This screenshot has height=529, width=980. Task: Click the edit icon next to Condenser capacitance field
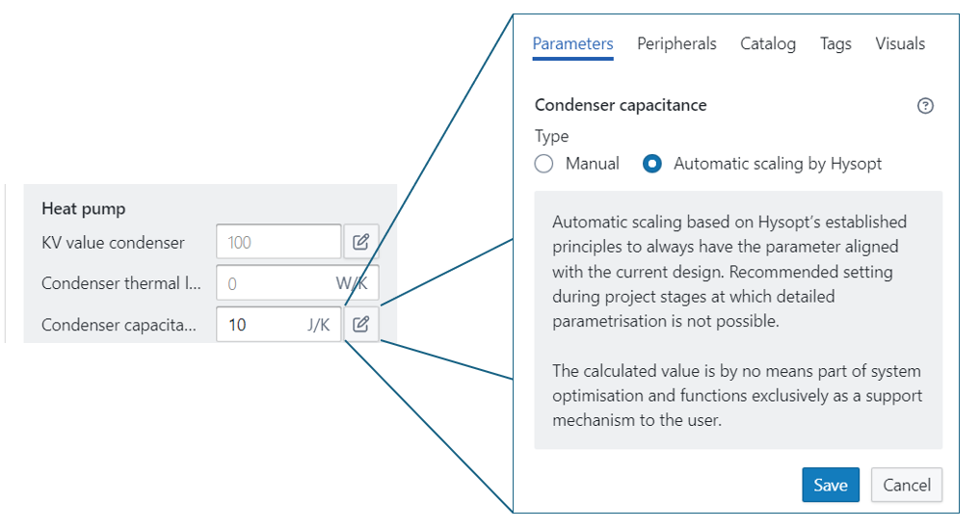(x=360, y=325)
